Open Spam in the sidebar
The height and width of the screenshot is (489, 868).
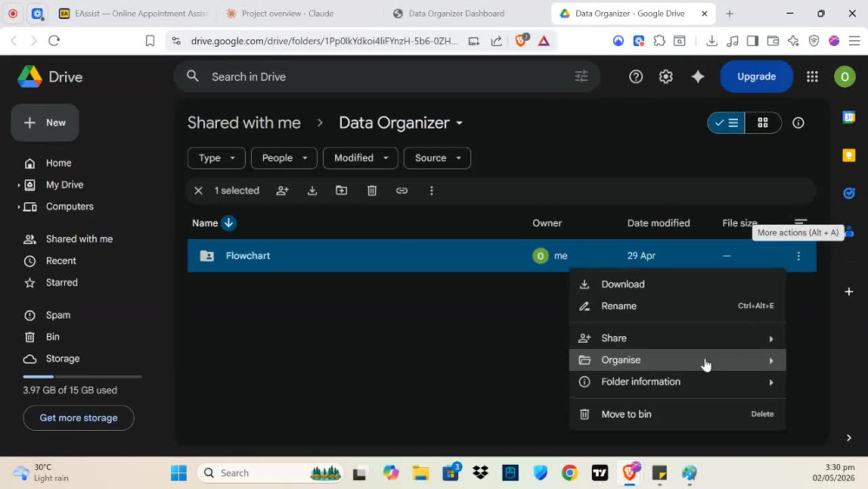coord(58,315)
